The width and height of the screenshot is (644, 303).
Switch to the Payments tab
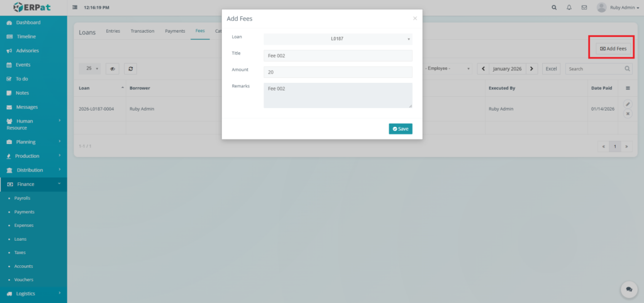tap(175, 31)
